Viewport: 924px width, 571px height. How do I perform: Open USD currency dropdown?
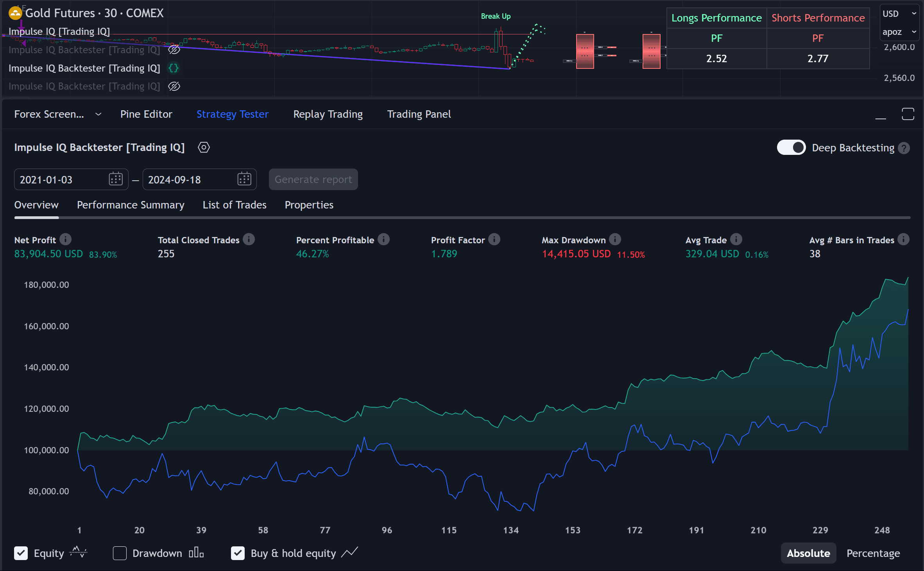[899, 14]
